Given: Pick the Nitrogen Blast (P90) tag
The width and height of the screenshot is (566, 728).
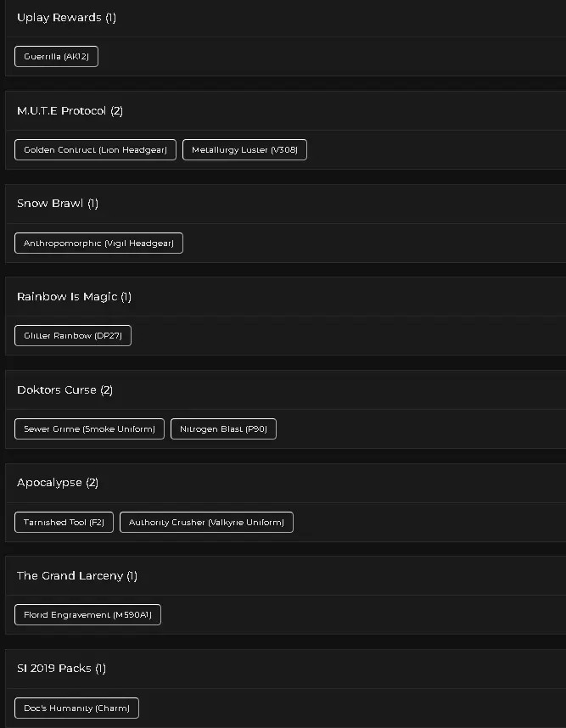Looking at the screenshot, I should coord(223,429).
